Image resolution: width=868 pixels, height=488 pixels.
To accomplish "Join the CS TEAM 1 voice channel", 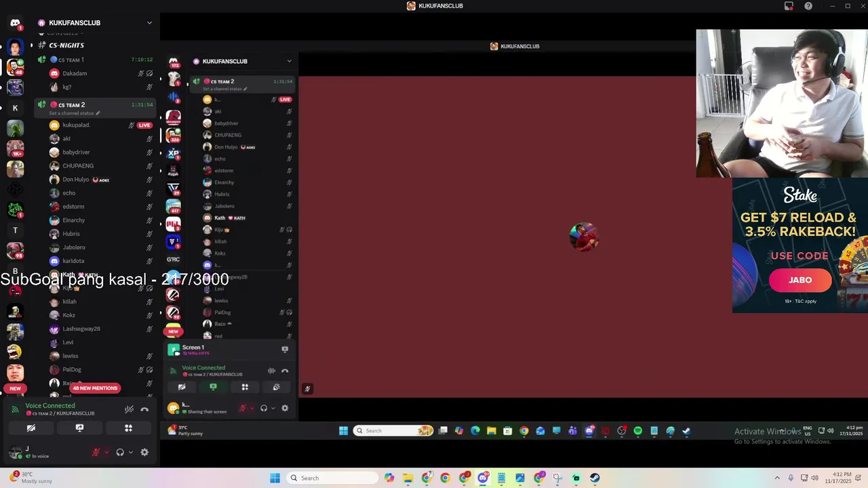I will (x=95, y=60).
